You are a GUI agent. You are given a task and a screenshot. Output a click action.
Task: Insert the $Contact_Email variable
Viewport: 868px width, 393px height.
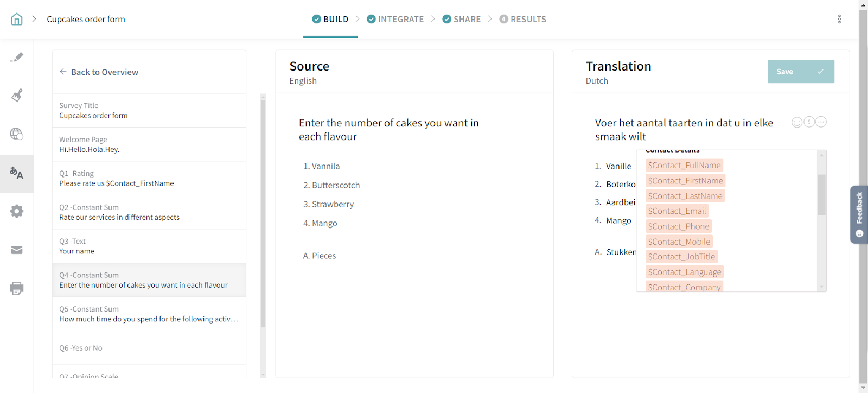(677, 211)
